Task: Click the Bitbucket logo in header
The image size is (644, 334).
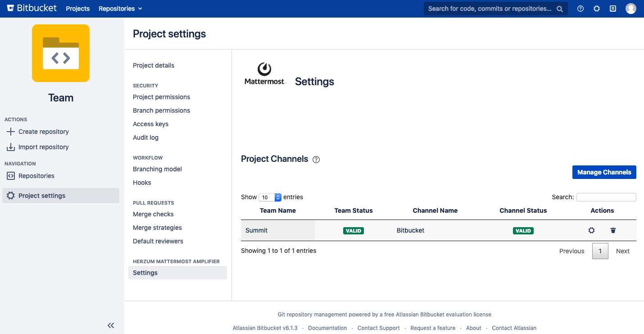Action: [32, 8]
